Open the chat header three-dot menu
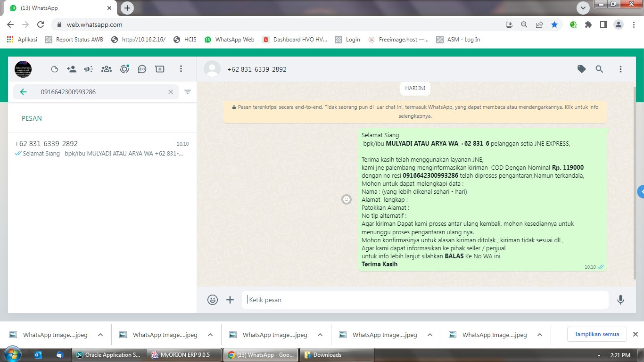Screen dimensions: 644x362 (620, 69)
